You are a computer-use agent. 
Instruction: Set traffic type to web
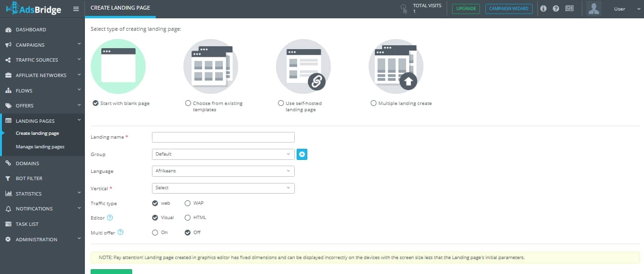[155, 203]
